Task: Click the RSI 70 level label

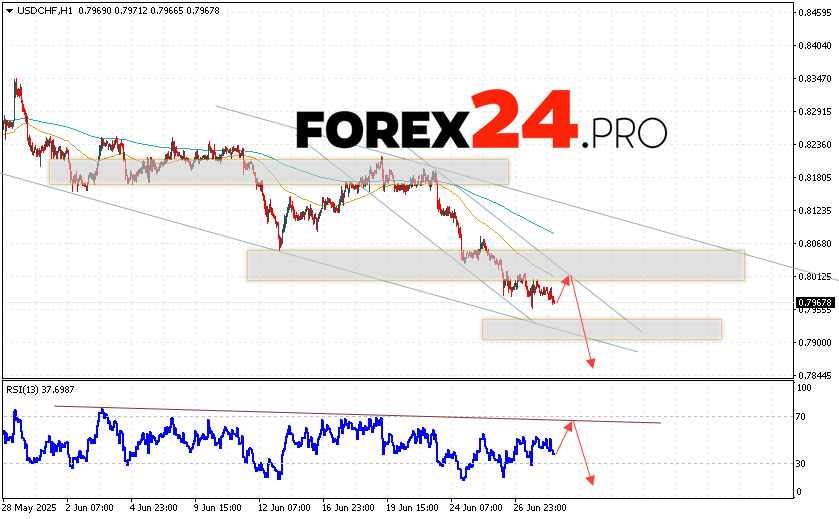Action: [x=802, y=415]
